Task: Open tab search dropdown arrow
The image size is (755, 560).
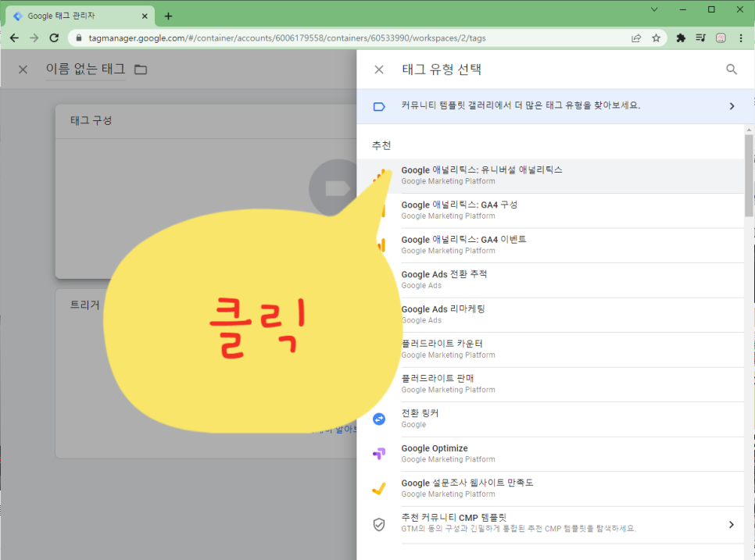Action: (654, 9)
